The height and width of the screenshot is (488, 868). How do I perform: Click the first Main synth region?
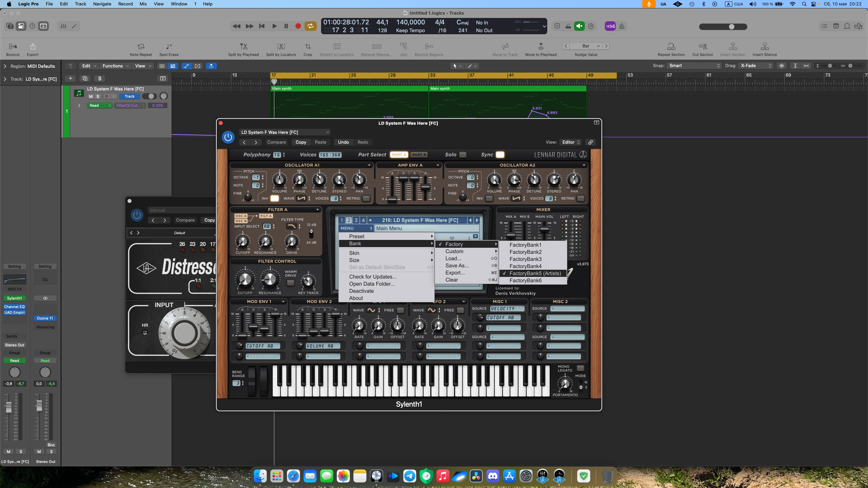point(350,102)
